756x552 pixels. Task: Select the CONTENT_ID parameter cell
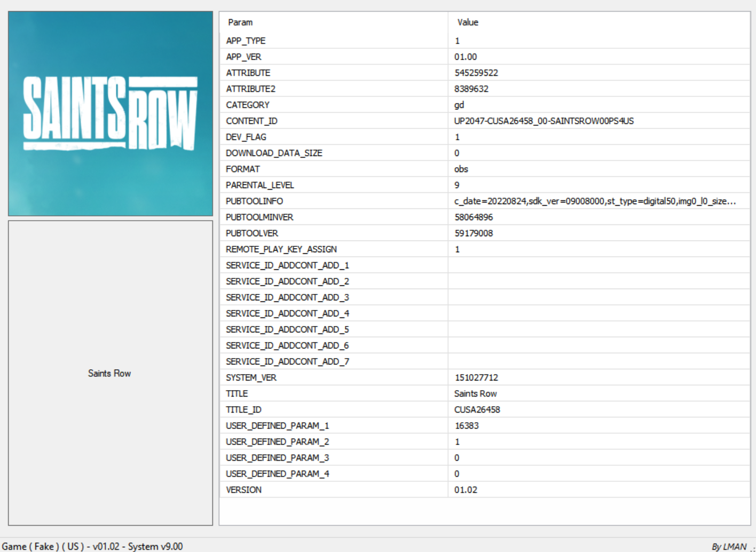[x=334, y=121]
